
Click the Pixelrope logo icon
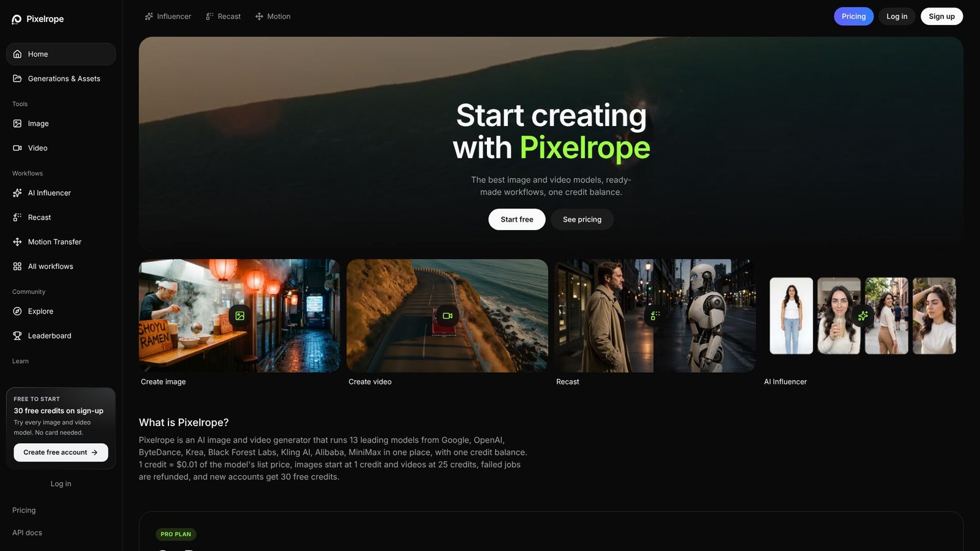coord(17,20)
